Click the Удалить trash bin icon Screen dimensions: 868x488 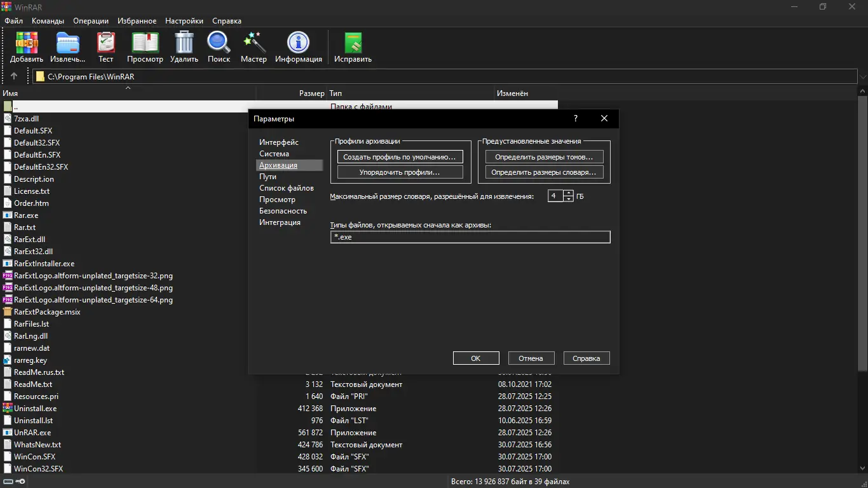tap(184, 43)
